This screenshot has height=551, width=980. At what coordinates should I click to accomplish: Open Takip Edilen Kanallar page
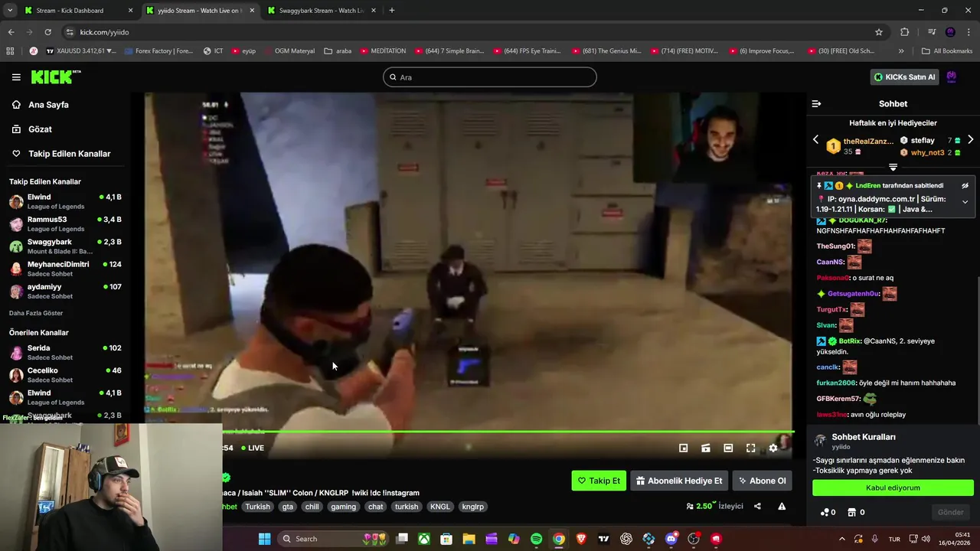click(61, 154)
